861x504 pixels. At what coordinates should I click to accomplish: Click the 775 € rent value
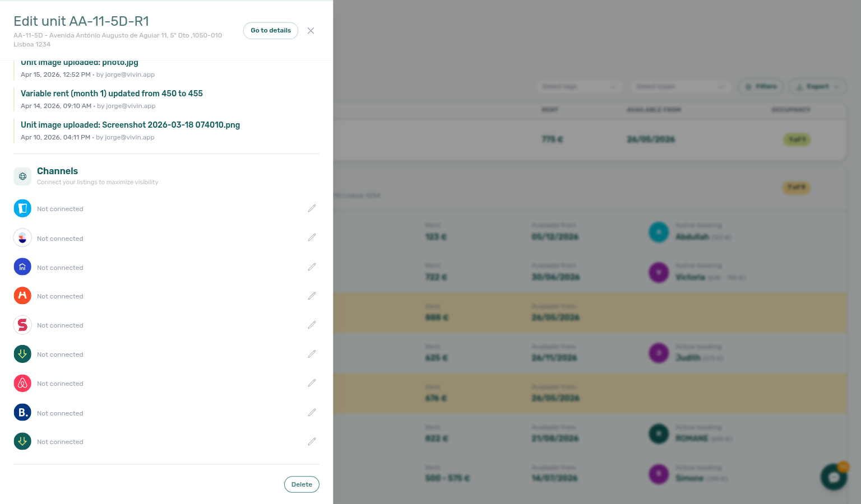(552, 139)
